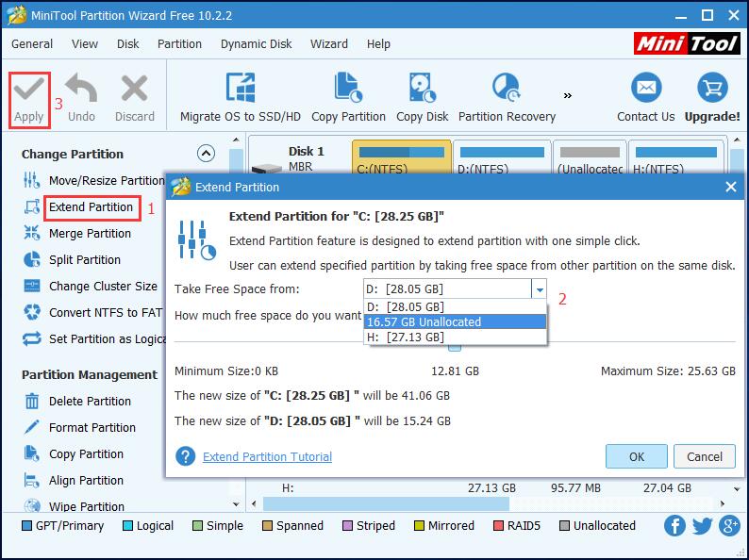Screen dimensions: 749x560
Task: Click Cancel in Extend Partition dialog
Action: (x=704, y=456)
